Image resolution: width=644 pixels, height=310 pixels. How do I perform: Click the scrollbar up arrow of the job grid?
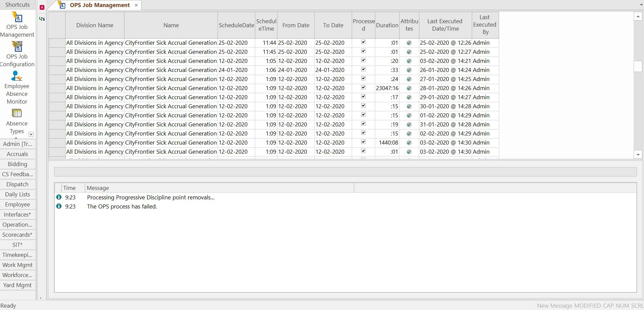pyautogui.click(x=638, y=15)
